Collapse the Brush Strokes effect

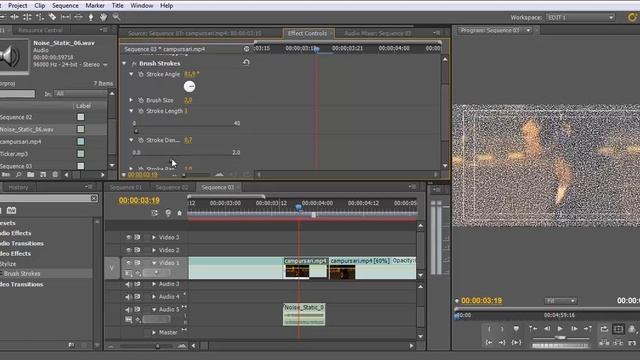pyautogui.click(x=124, y=63)
